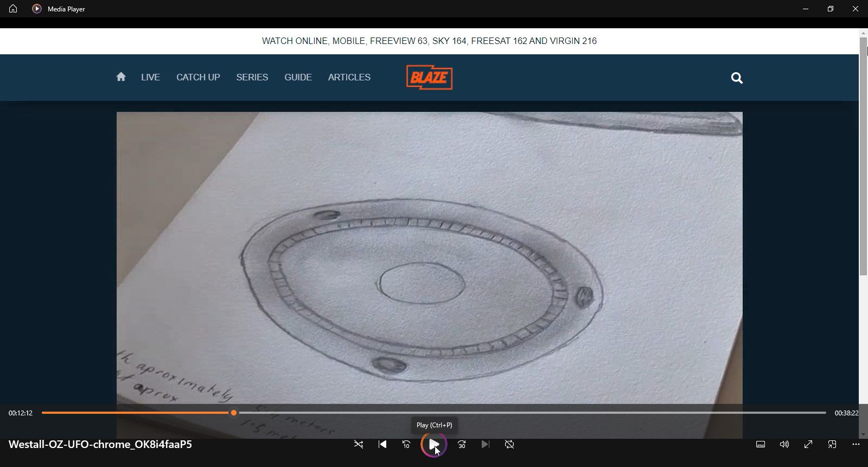Click the seek bar thumb
868x467 pixels.
[x=234, y=413]
